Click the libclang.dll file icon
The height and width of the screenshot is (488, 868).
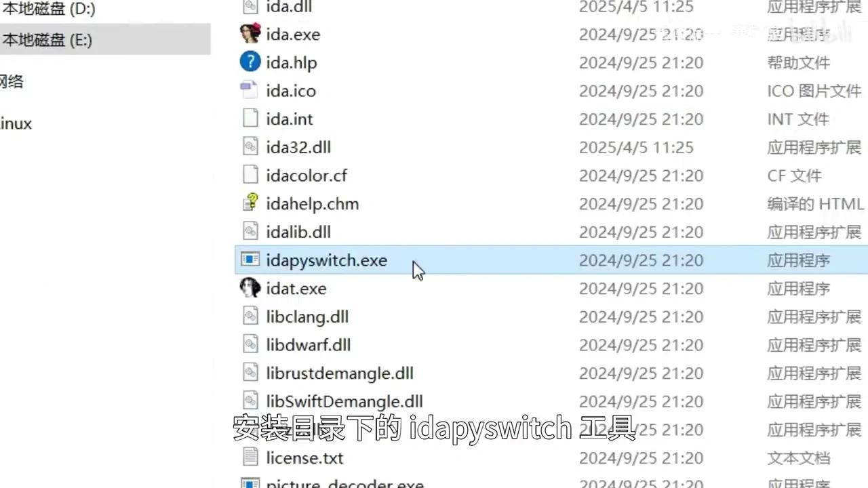pyautogui.click(x=250, y=317)
